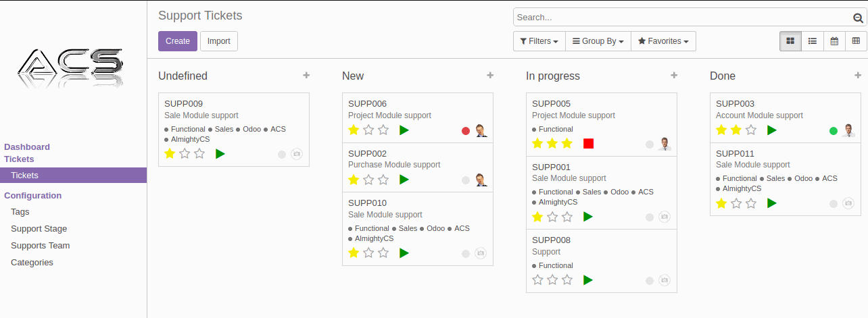Set the first priority star on SUPP008

click(x=537, y=280)
